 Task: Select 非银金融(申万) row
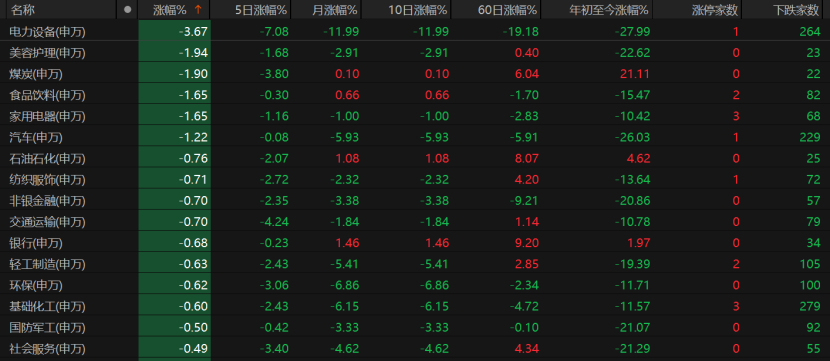tap(415, 201)
